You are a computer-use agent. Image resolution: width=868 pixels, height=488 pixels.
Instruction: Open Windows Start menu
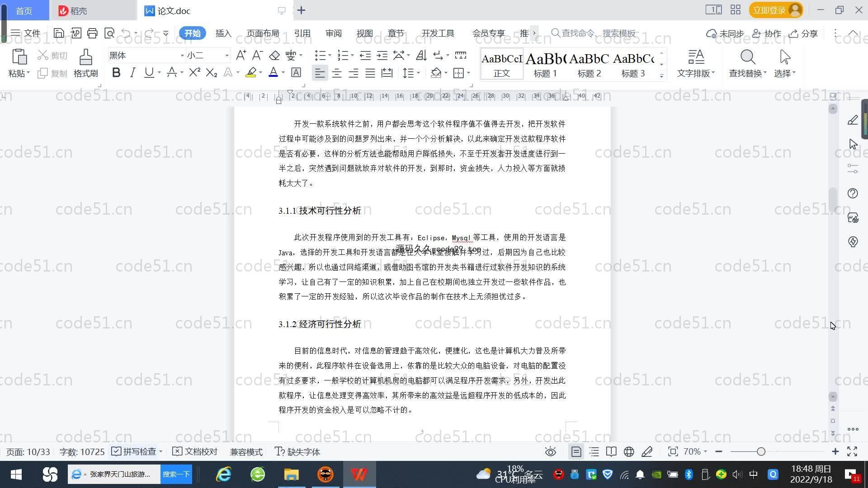16,474
